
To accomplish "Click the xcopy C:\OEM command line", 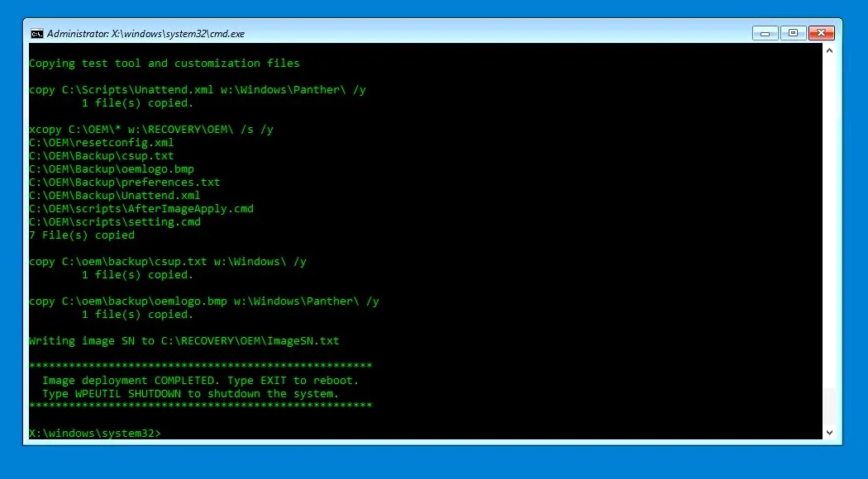I will [149, 129].
